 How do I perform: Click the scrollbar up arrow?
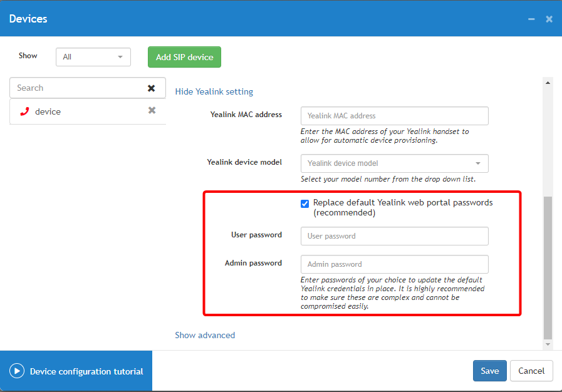click(x=548, y=83)
